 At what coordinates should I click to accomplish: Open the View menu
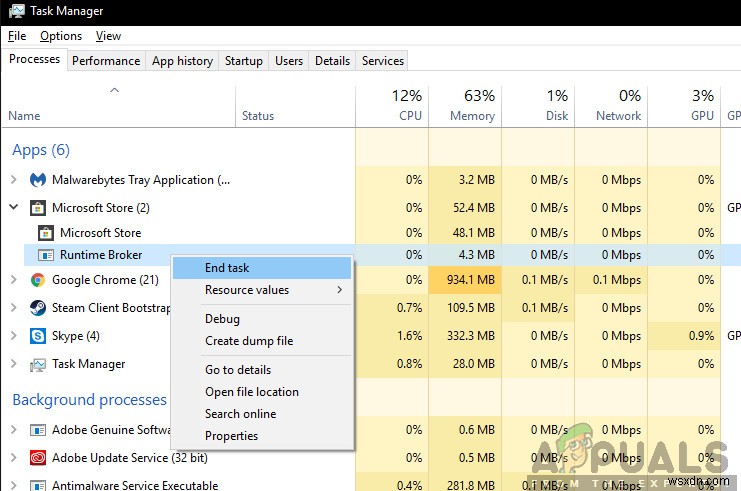coord(108,36)
